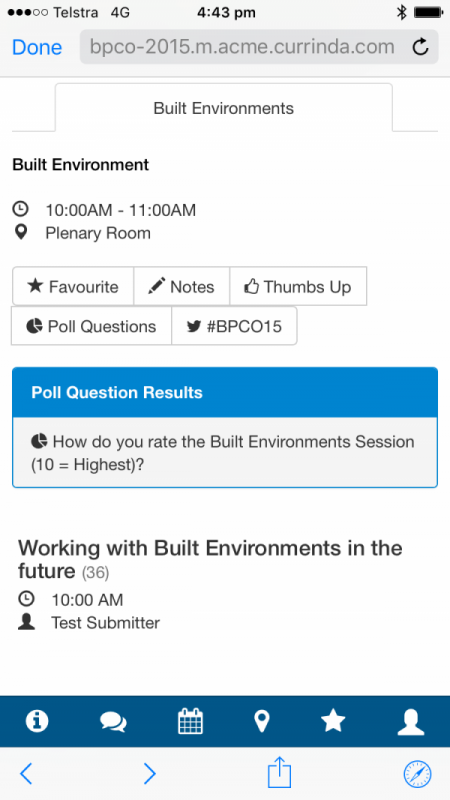Open the calendar schedule icon
450x800 pixels.
(190, 721)
